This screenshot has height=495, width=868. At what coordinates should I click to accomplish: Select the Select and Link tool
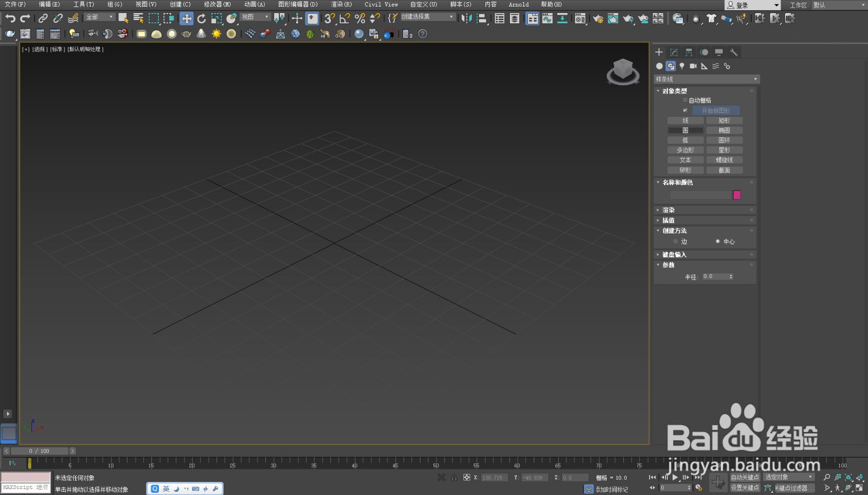[43, 18]
